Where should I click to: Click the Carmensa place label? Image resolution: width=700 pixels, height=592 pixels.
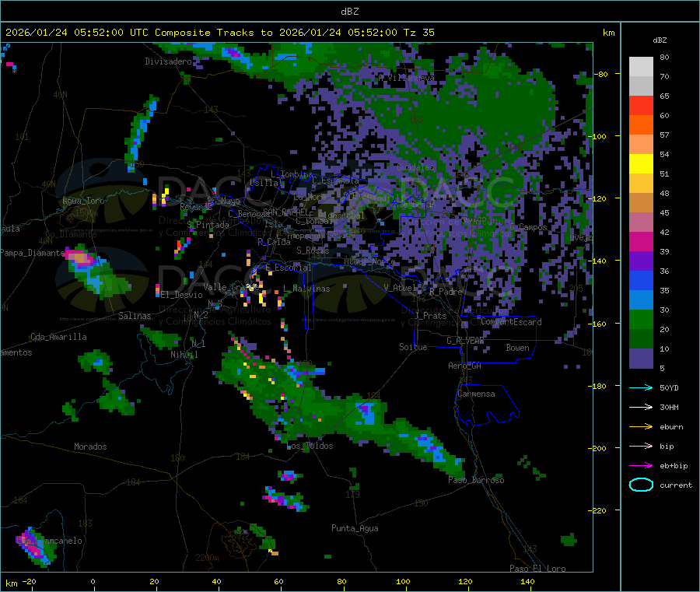(x=476, y=394)
